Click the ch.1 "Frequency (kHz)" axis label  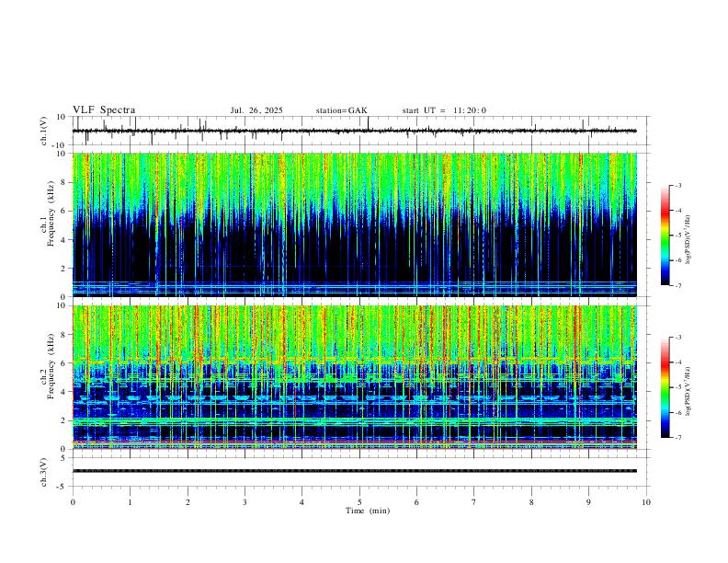coord(51,213)
